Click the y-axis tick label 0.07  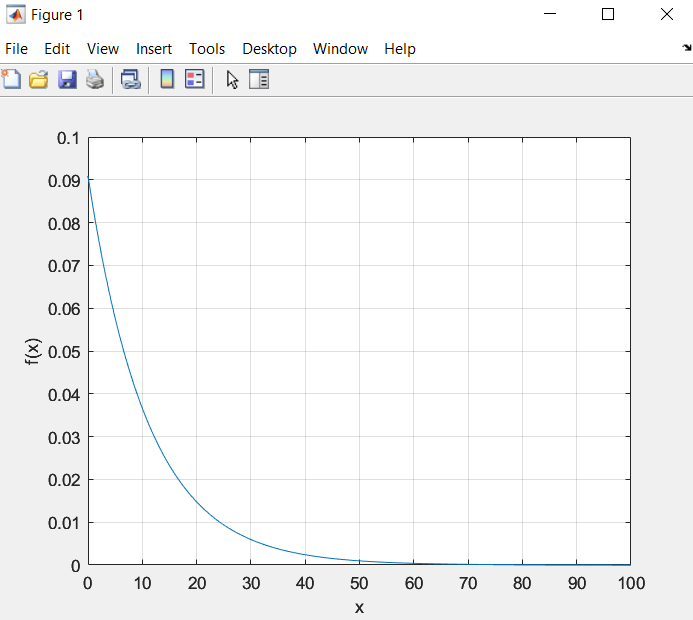point(64,266)
